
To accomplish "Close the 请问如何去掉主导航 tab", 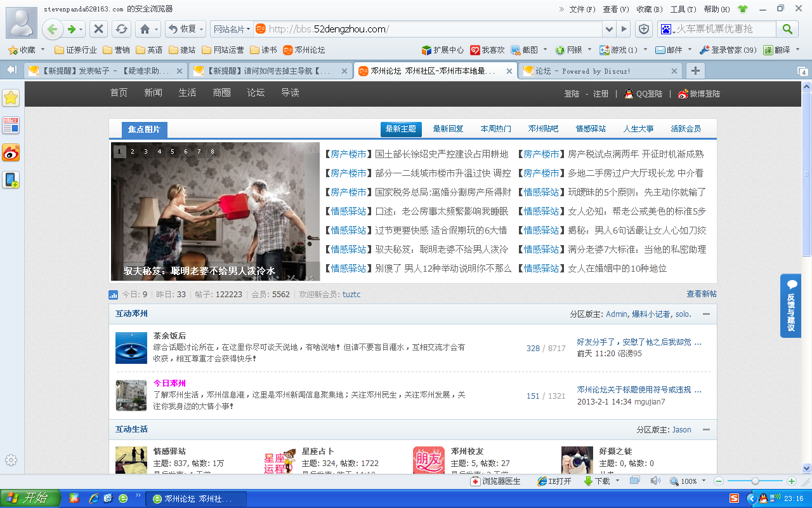I will (x=344, y=71).
